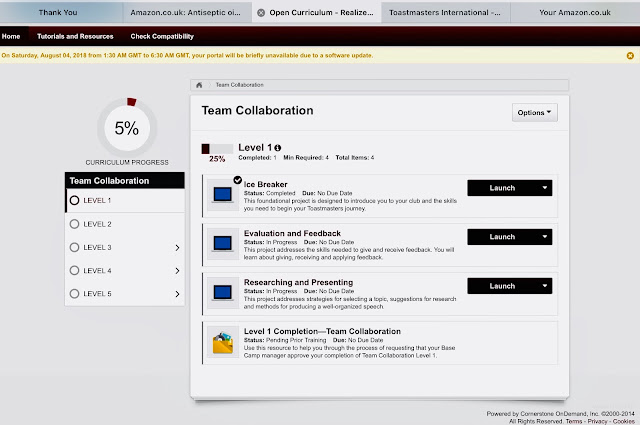Click the Ice Breaker completed checkmark badge
Image resolution: width=640 pixels, height=425 pixels.
pos(238,180)
